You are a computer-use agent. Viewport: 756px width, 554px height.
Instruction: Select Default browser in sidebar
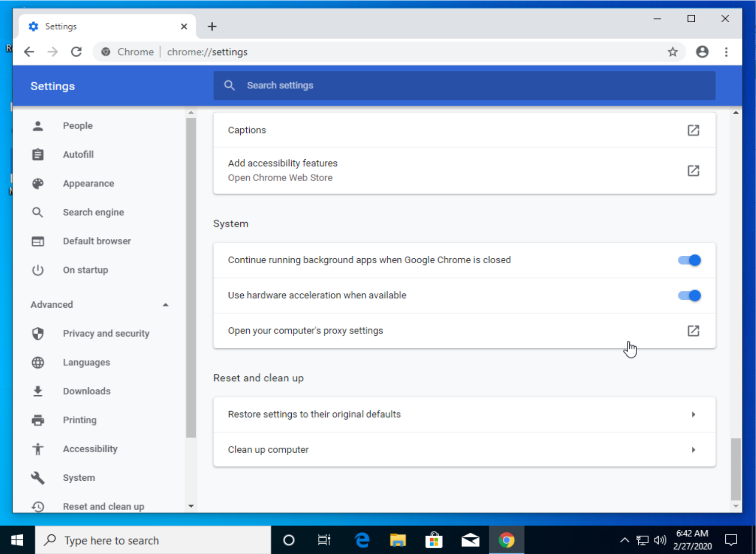pyautogui.click(x=97, y=241)
